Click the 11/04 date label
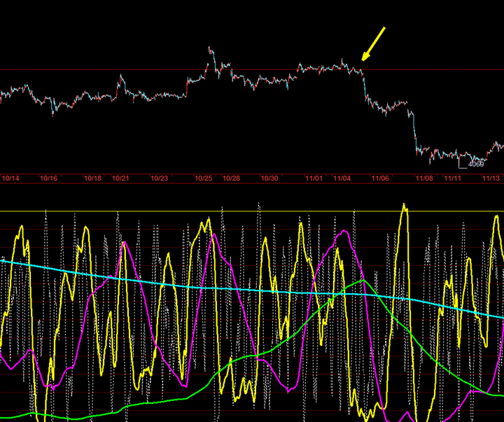This screenshot has height=422, width=504. (x=342, y=178)
